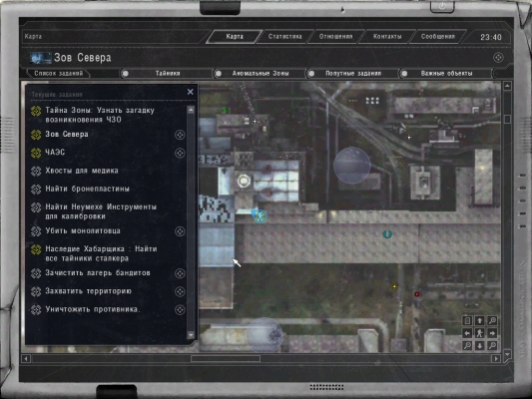Pan the map left with arrow button
Viewport: 532px width, 399px height.
pos(467,333)
